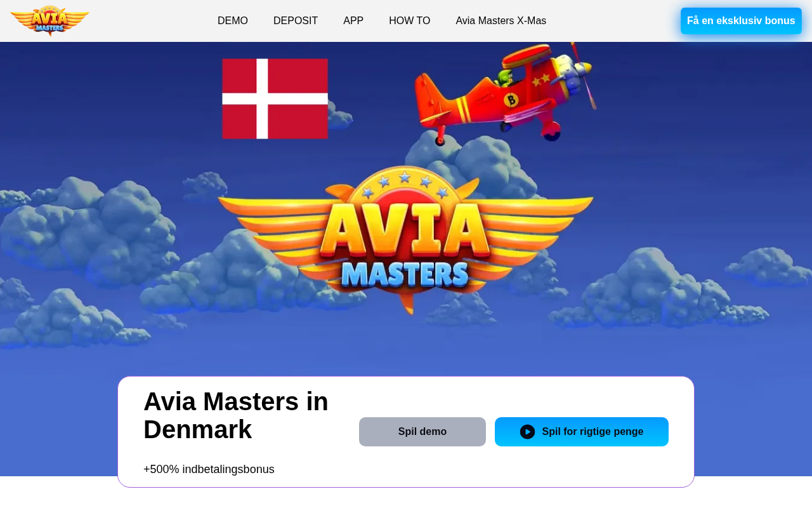Click the red biplane graphic
Viewport: 812px width, 508px height.
click(505, 92)
